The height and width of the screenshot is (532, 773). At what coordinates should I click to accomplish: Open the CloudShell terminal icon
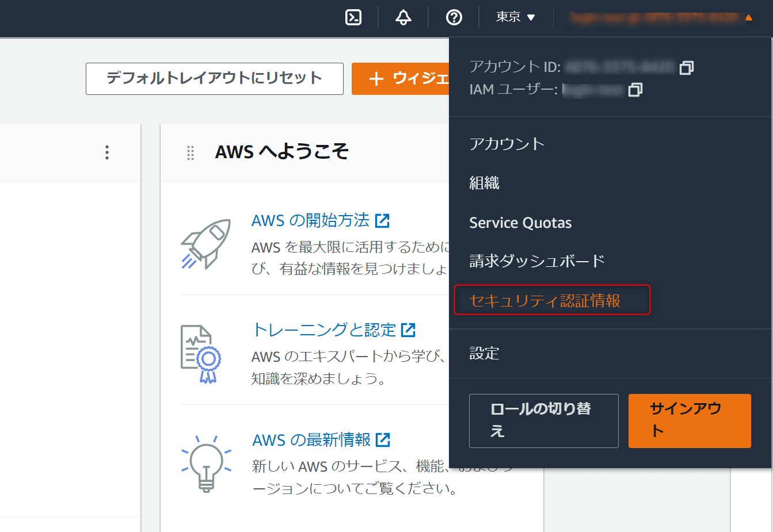pyautogui.click(x=353, y=17)
